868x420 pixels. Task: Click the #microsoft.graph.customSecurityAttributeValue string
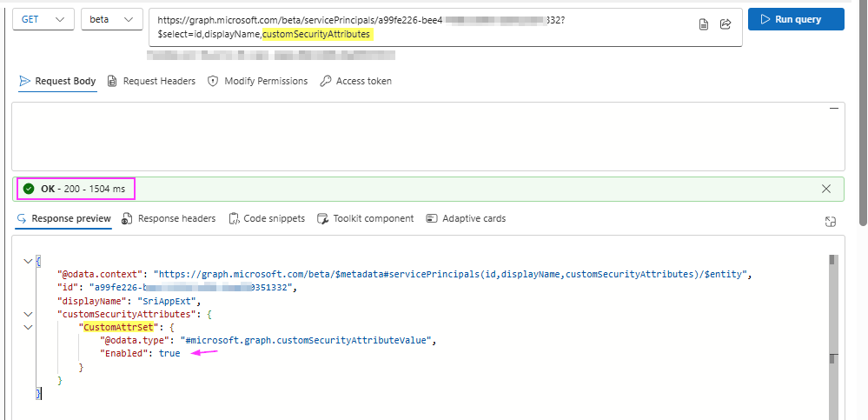pos(306,340)
